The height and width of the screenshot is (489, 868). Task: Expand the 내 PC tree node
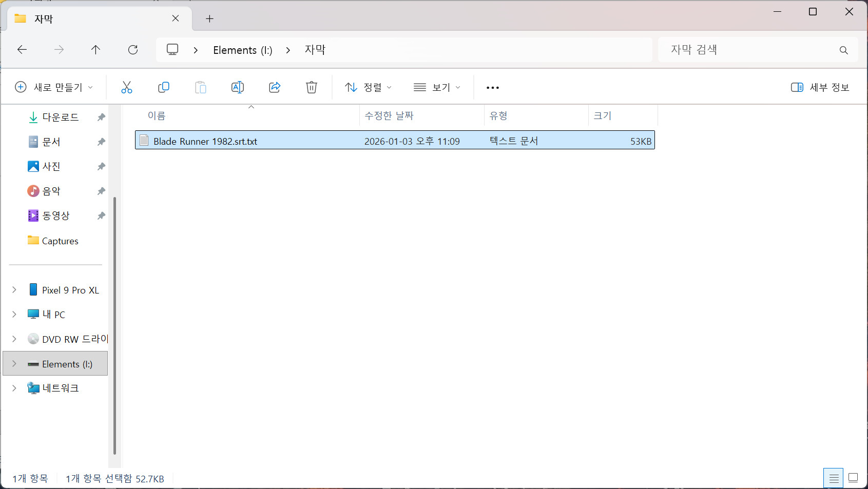(x=14, y=315)
